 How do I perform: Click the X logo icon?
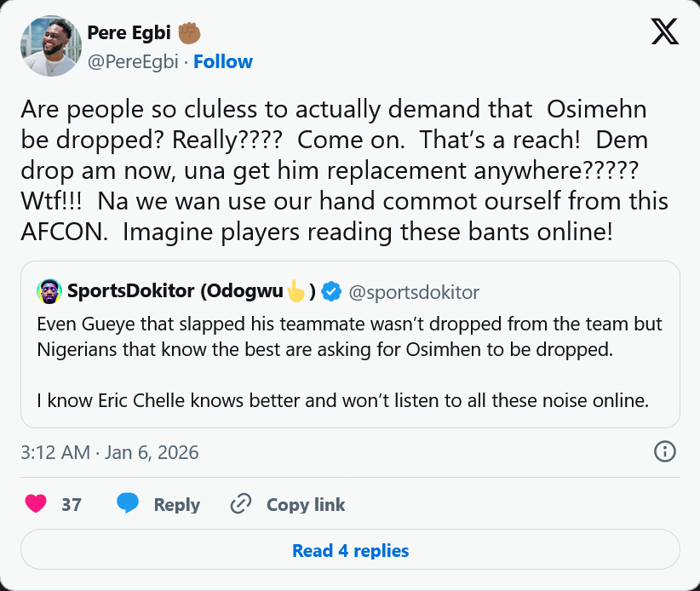coord(664,32)
